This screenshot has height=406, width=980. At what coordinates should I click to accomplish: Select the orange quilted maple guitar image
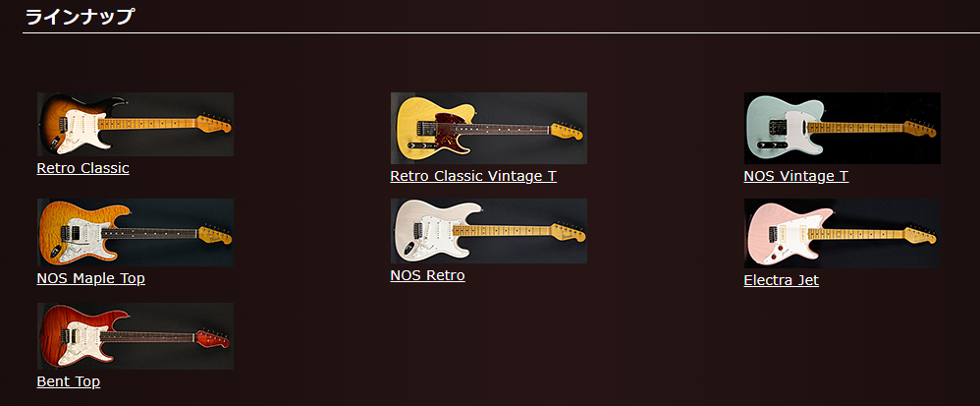coord(136,233)
